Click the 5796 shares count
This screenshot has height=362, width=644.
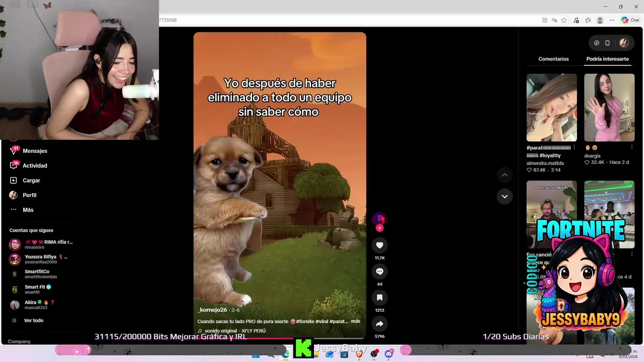coord(379,336)
